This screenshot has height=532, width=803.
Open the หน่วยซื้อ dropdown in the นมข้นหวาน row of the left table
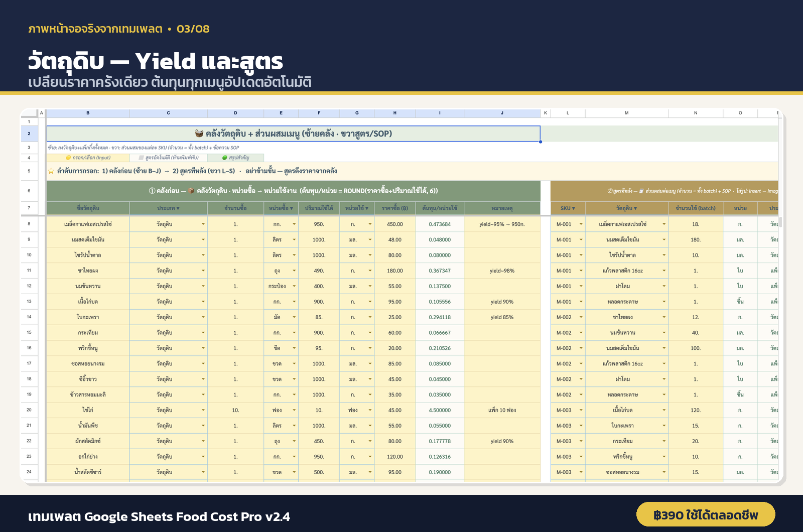point(294,286)
